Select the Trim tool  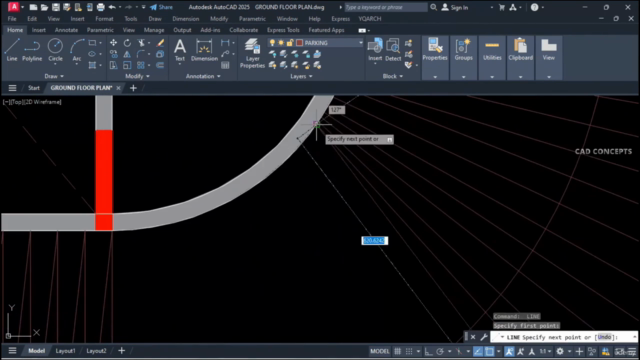141,43
